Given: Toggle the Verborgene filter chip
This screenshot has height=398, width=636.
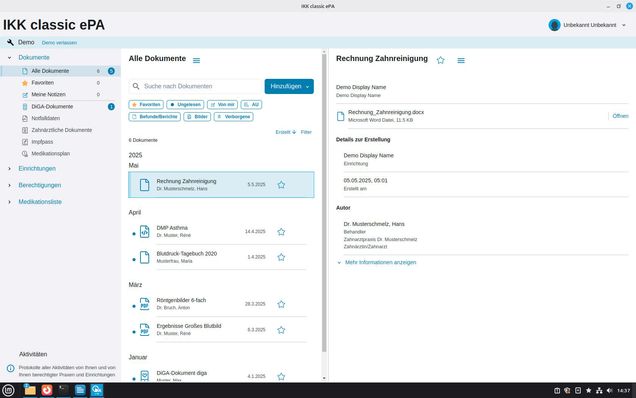Looking at the screenshot, I should point(234,117).
